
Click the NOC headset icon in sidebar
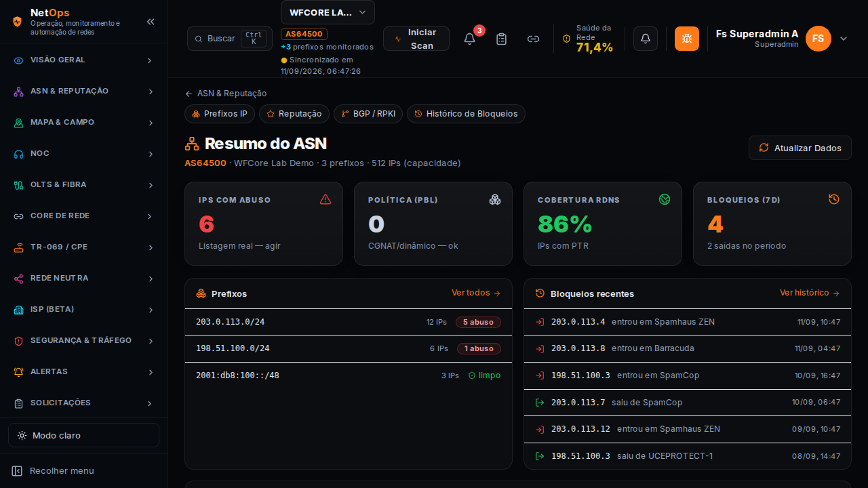pyautogui.click(x=19, y=154)
